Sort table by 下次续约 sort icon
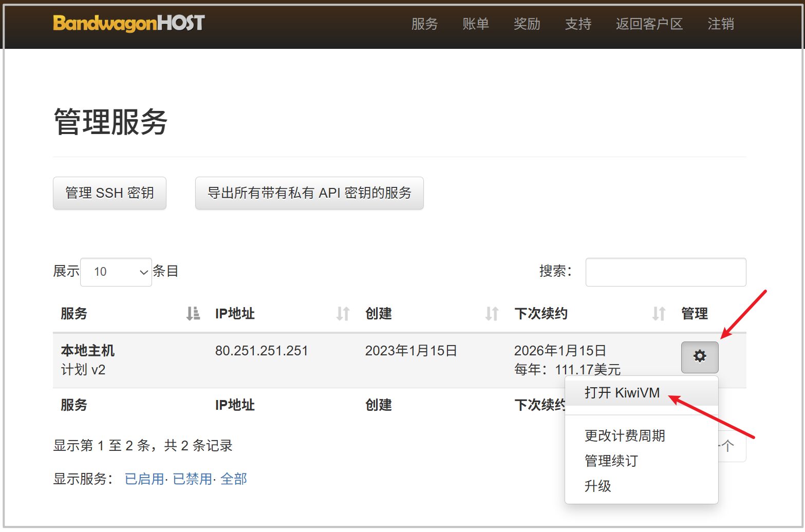The image size is (805, 532). (659, 313)
